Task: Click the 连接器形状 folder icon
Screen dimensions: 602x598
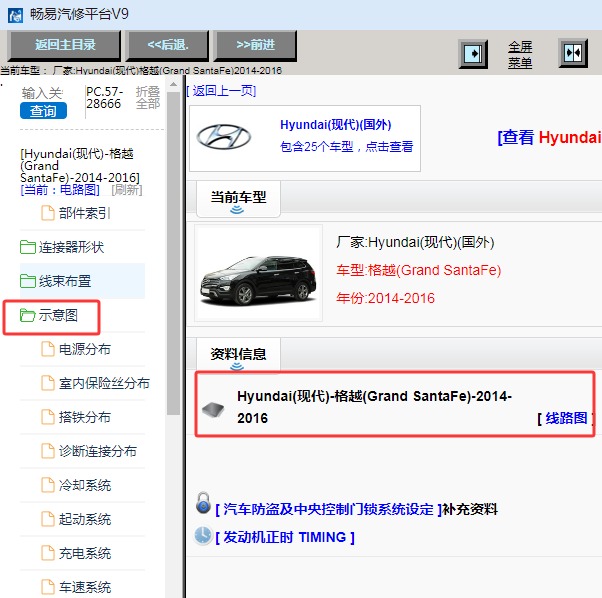Action: (x=28, y=247)
